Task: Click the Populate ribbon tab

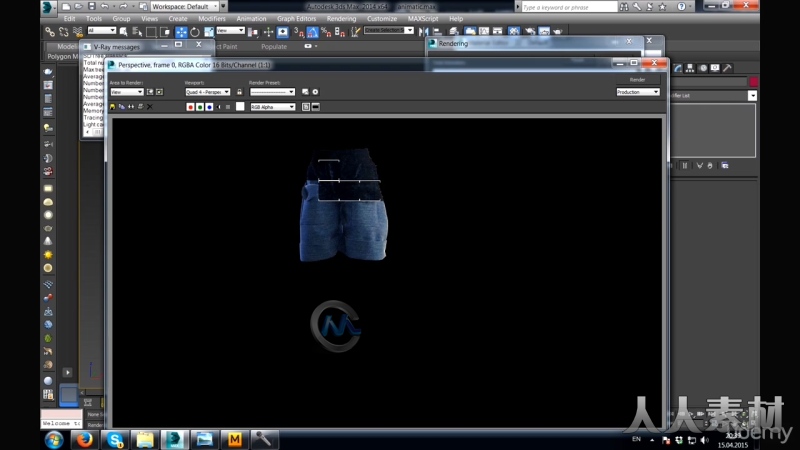Action: (x=273, y=46)
